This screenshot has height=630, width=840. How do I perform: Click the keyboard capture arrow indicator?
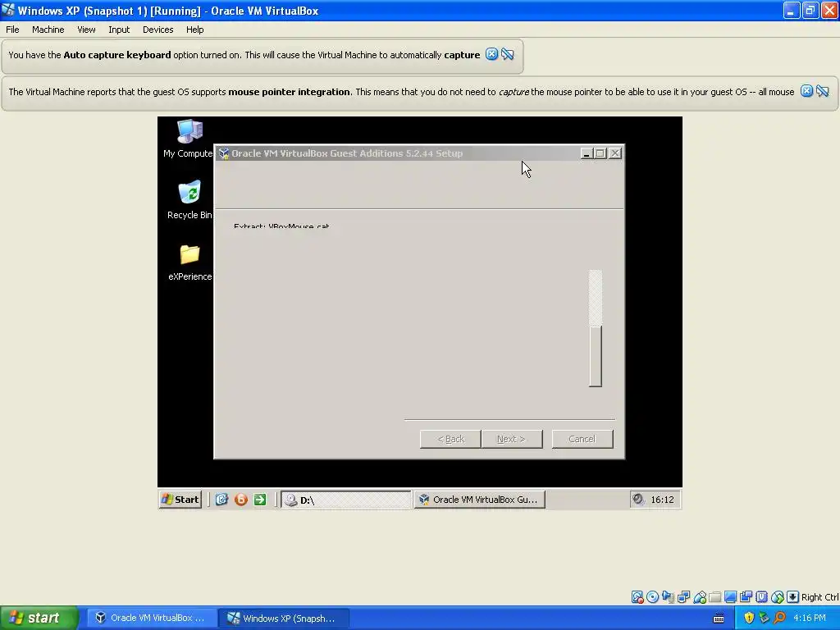pos(793,597)
